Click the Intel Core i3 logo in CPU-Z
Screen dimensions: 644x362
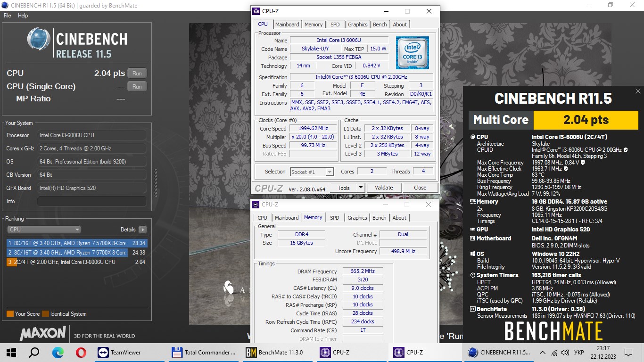(x=413, y=53)
